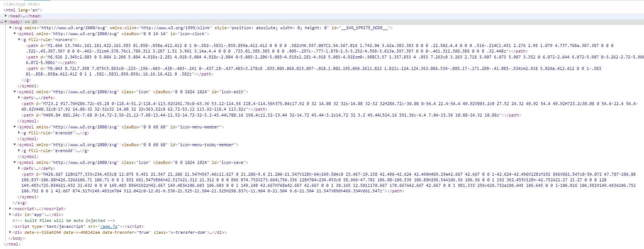Select the closing body tag row
This screenshot has width=644, height=249.
coord(16,238)
